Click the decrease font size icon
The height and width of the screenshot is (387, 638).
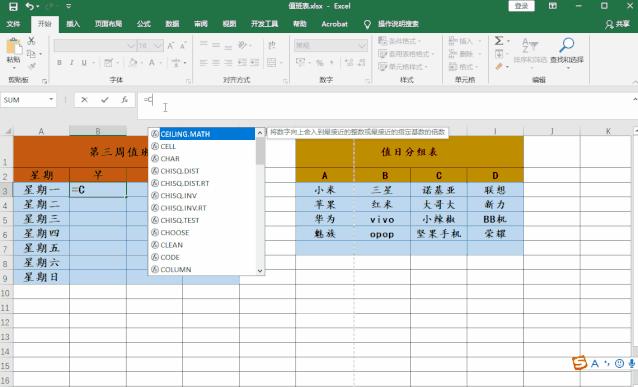[x=184, y=46]
